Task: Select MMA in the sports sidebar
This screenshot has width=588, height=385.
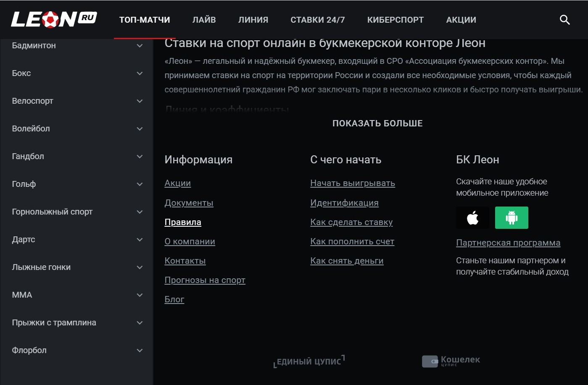Action: pos(22,295)
